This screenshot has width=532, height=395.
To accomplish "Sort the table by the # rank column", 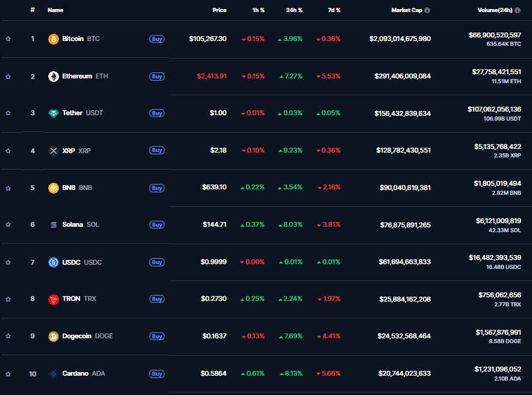I will coord(33,10).
